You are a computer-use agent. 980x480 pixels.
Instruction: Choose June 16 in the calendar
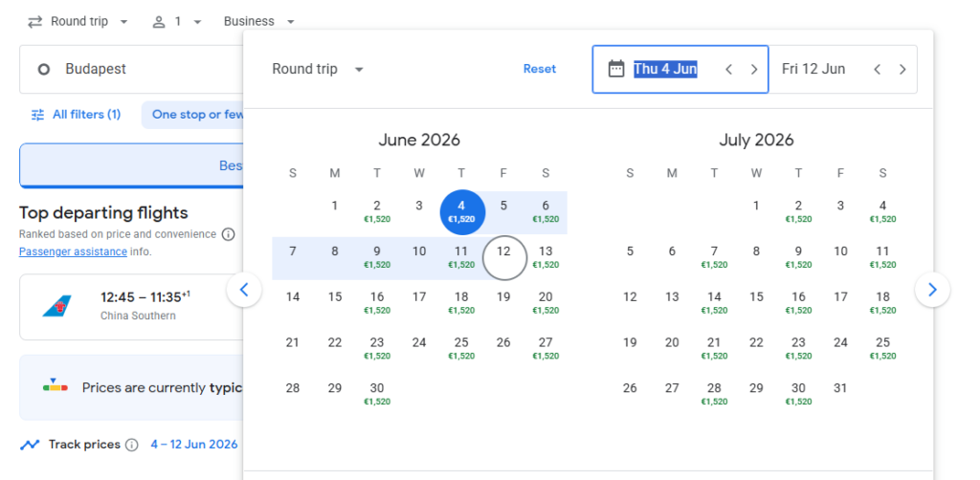click(x=377, y=303)
